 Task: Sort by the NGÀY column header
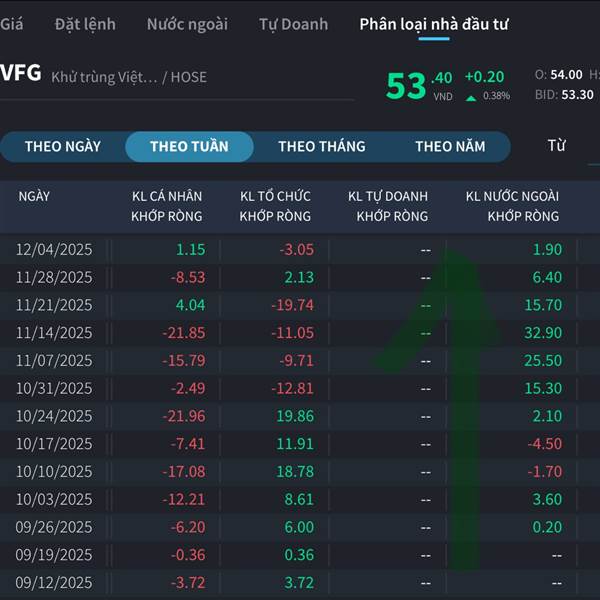click(34, 196)
